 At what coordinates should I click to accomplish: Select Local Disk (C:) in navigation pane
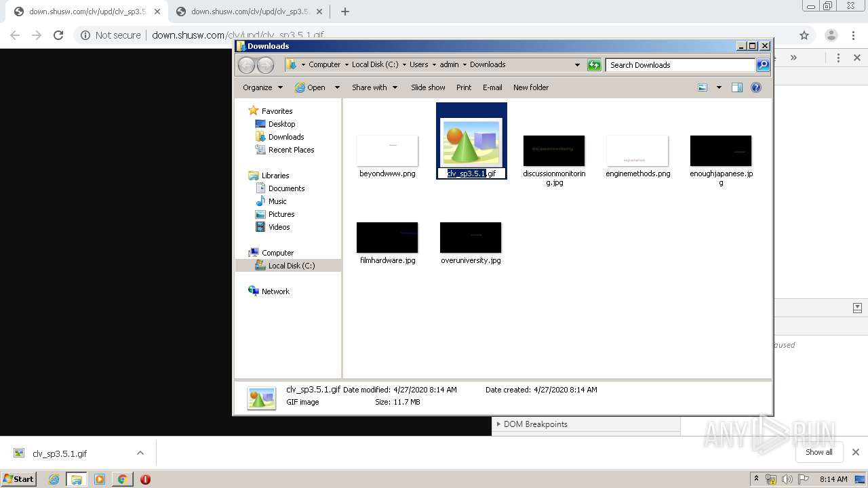coord(291,266)
